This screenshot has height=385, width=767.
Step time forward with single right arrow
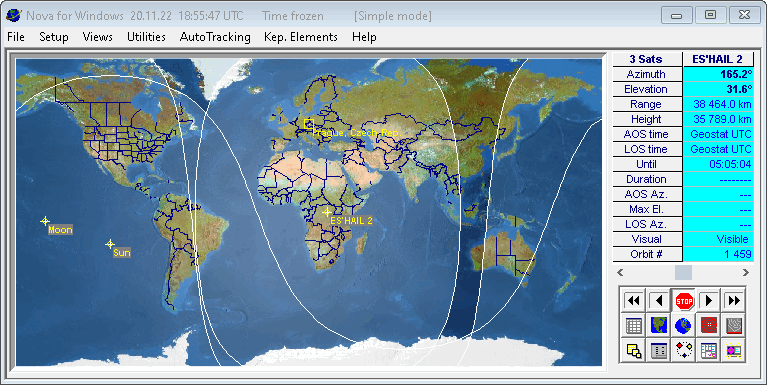709,300
